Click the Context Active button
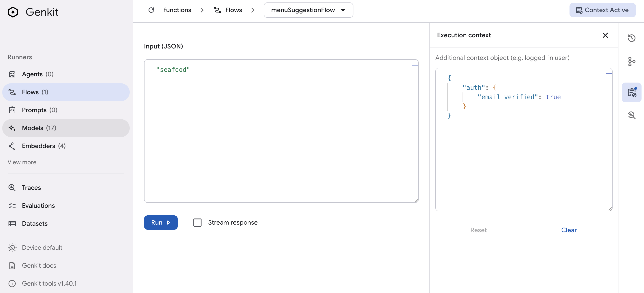The height and width of the screenshot is (293, 644). click(x=602, y=10)
